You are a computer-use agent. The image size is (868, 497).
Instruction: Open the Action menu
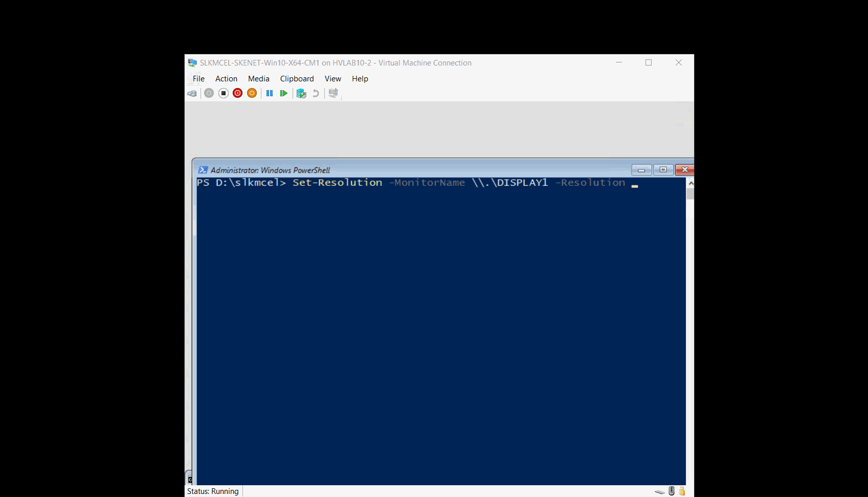pos(226,78)
